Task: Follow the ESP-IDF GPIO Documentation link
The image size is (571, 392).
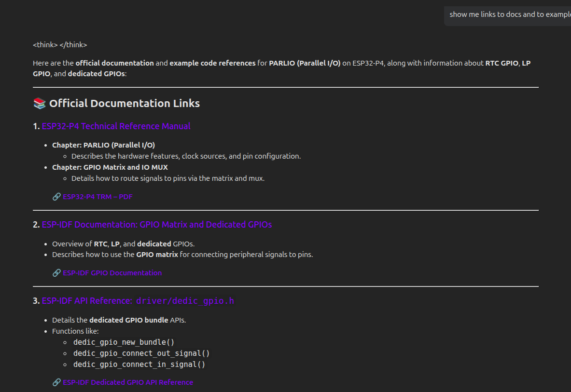Action: [112, 273]
